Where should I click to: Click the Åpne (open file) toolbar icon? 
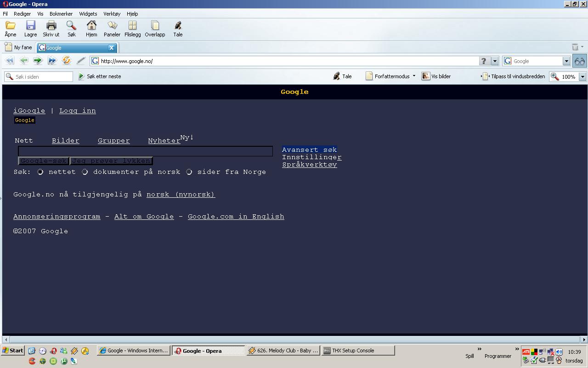click(10, 25)
